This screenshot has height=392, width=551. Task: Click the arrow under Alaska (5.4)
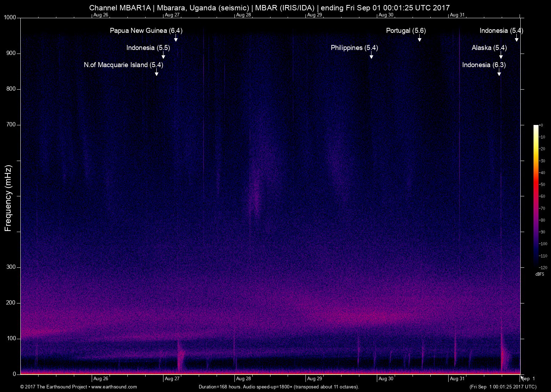[x=501, y=56]
